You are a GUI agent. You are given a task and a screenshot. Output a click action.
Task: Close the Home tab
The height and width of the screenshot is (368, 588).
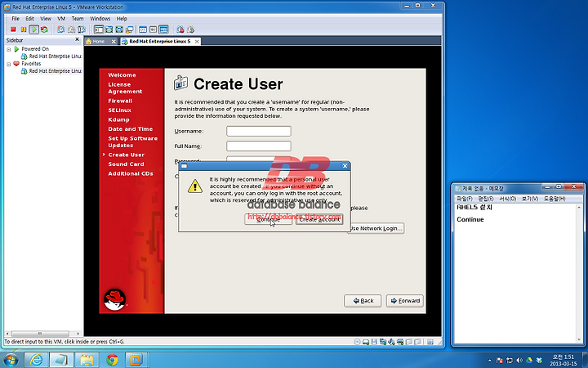click(x=114, y=42)
